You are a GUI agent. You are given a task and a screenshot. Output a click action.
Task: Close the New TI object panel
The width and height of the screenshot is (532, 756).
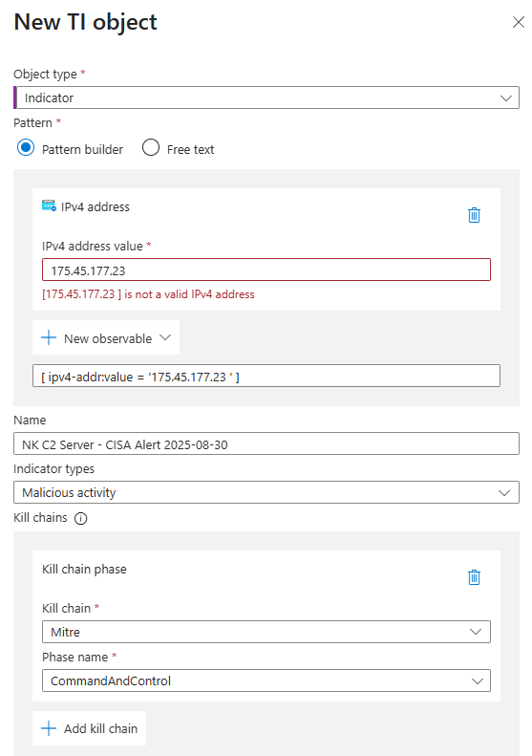[x=519, y=22]
